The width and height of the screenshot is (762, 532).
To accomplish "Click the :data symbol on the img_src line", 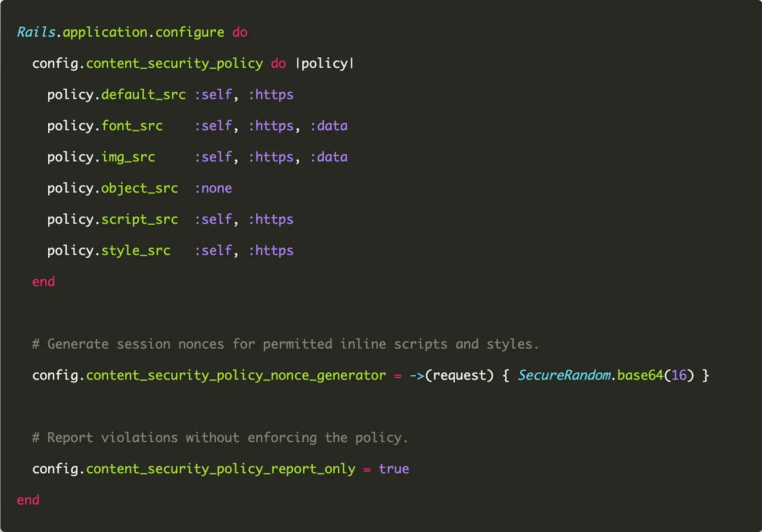I will (328, 157).
